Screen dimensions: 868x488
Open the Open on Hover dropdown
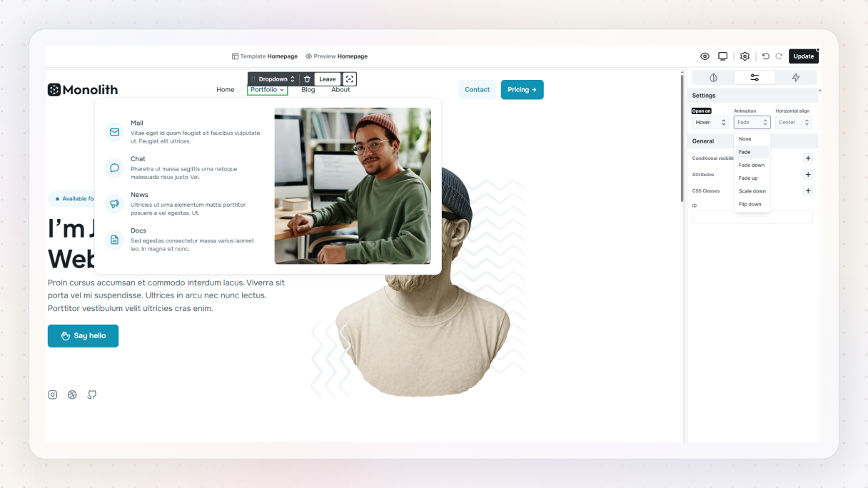711,122
